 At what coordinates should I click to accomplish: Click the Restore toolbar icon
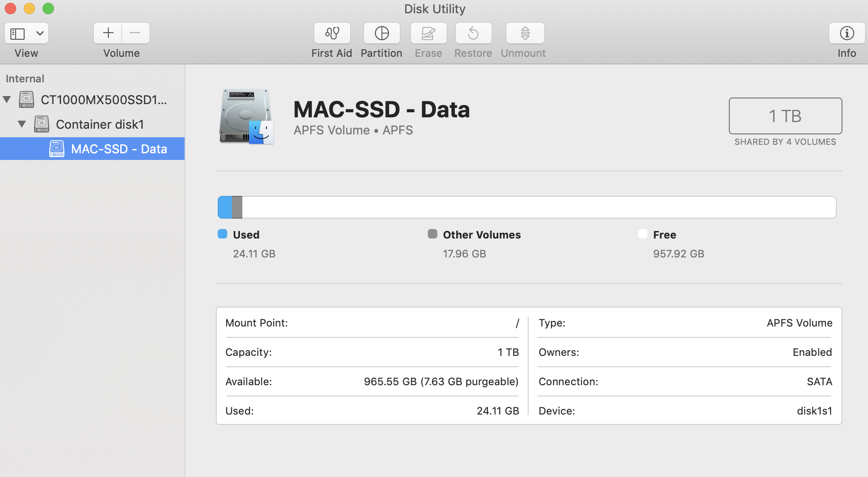point(473,33)
